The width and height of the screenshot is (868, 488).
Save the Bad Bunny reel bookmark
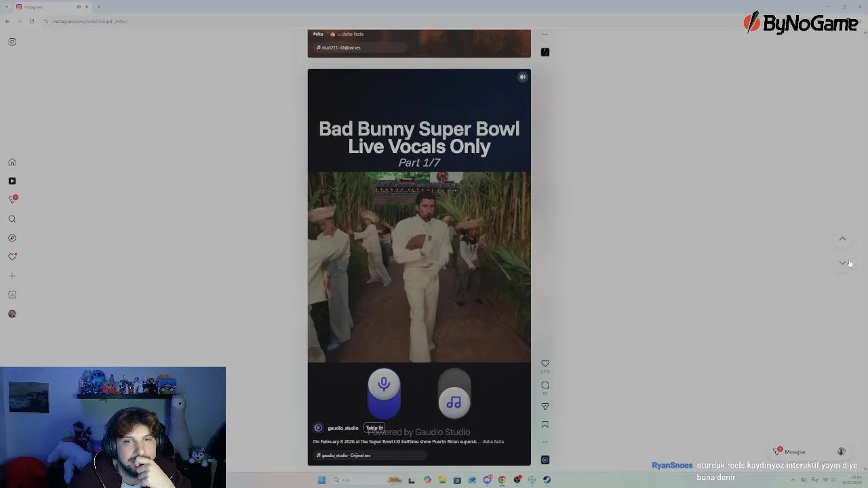pyautogui.click(x=545, y=424)
